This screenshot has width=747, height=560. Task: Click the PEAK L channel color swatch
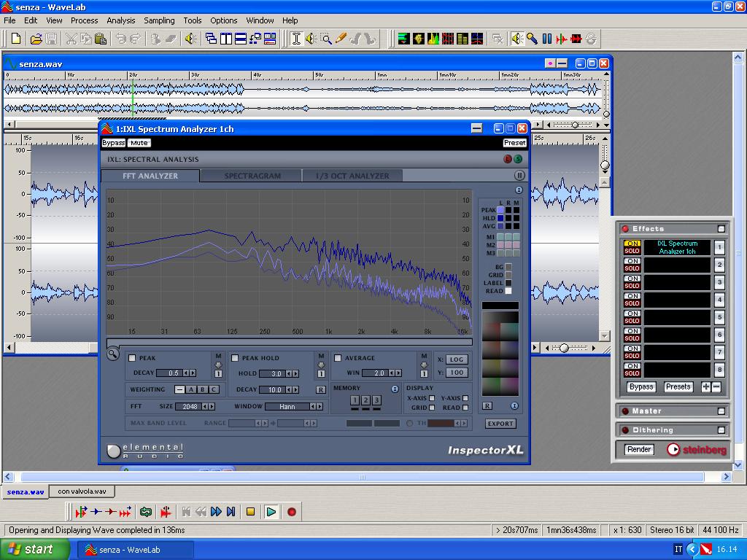pos(500,210)
